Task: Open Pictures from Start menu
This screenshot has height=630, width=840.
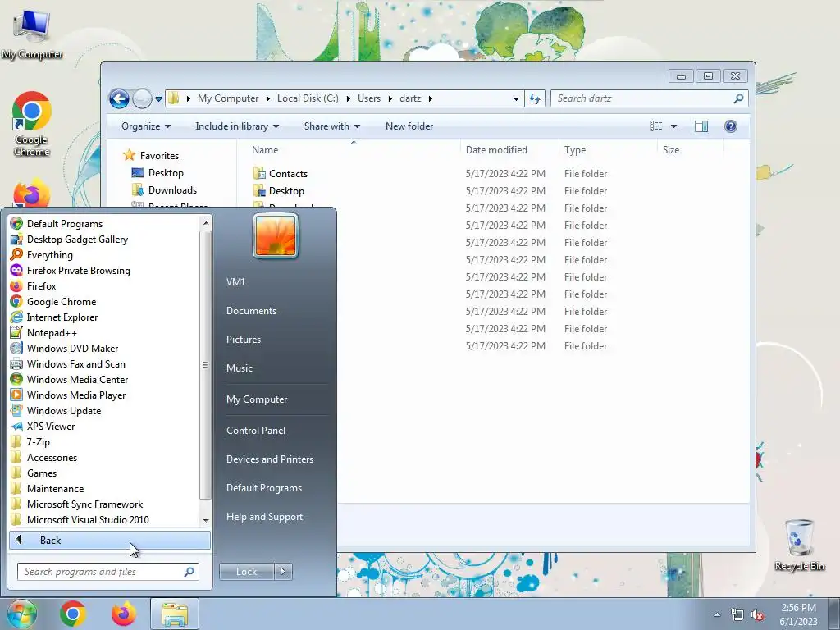Action: tap(243, 340)
